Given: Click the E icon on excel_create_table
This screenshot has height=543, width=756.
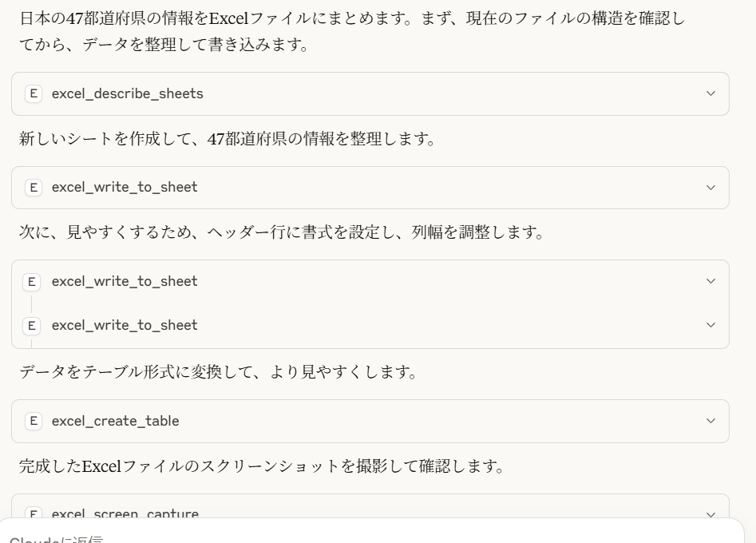Looking at the screenshot, I should [x=33, y=421].
